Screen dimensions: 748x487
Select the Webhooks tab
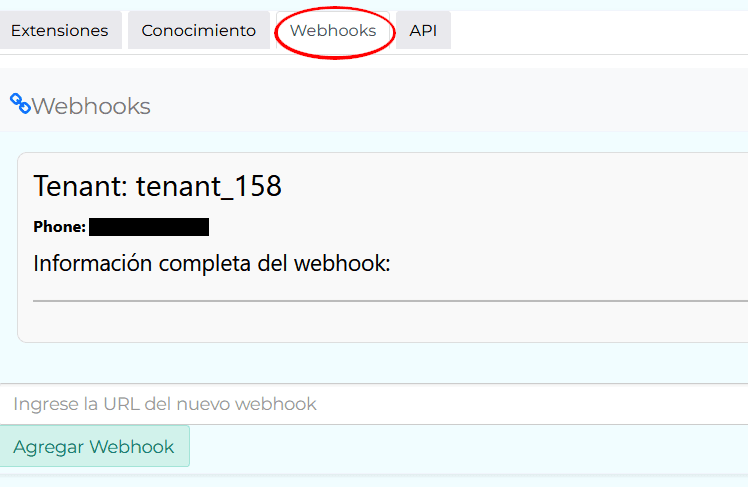(333, 31)
